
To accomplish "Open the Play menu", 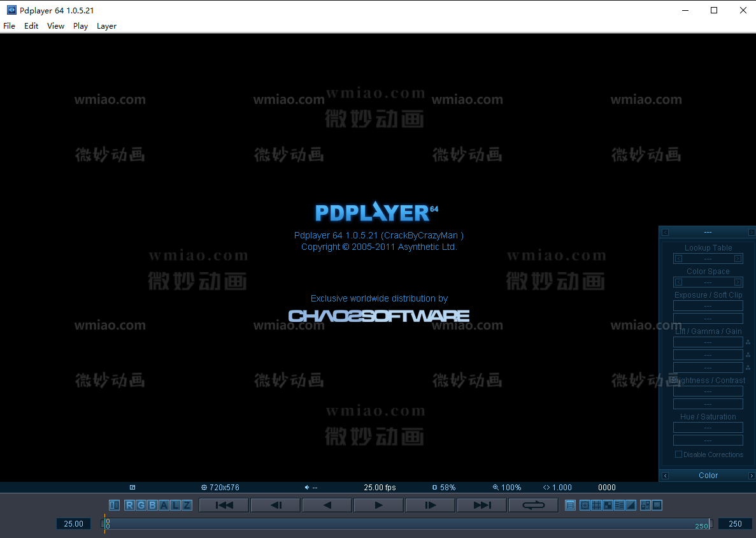I will (80, 26).
